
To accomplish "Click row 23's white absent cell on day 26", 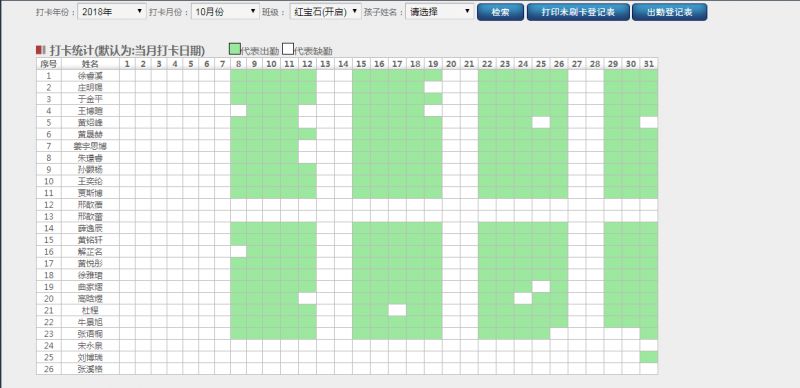I will click(x=559, y=334).
